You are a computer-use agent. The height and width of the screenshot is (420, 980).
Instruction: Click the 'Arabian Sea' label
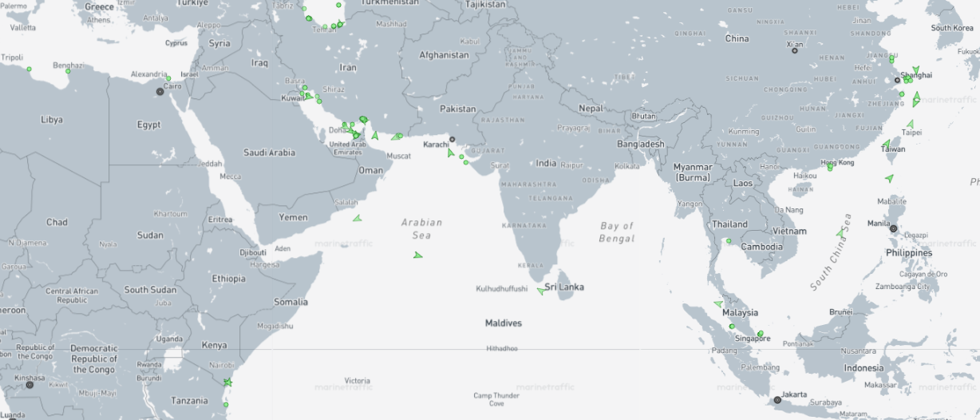tap(421, 229)
